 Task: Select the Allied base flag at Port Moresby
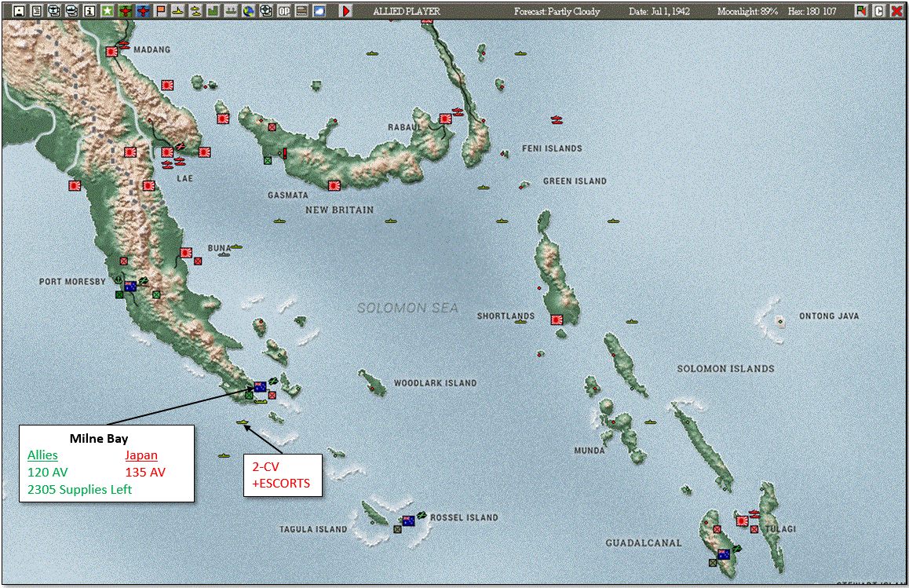[x=130, y=286]
